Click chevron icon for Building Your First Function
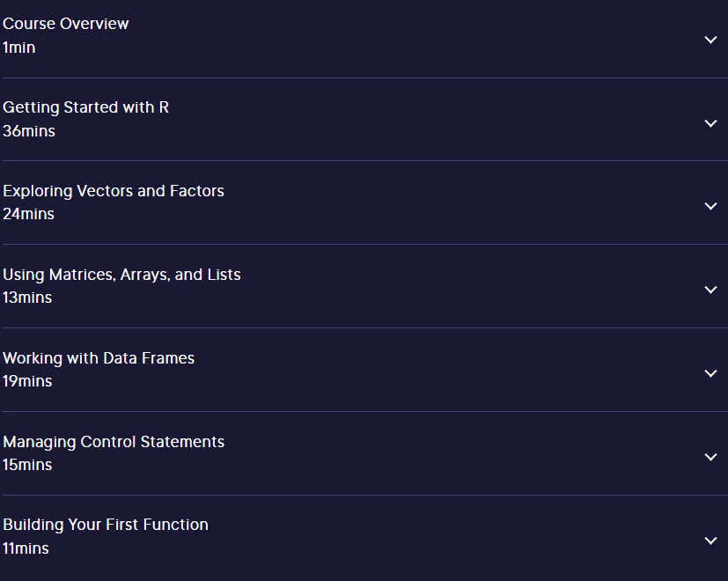Image resolution: width=728 pixels, height=581 pixels. pyautogui.click(x=710, y=541)
